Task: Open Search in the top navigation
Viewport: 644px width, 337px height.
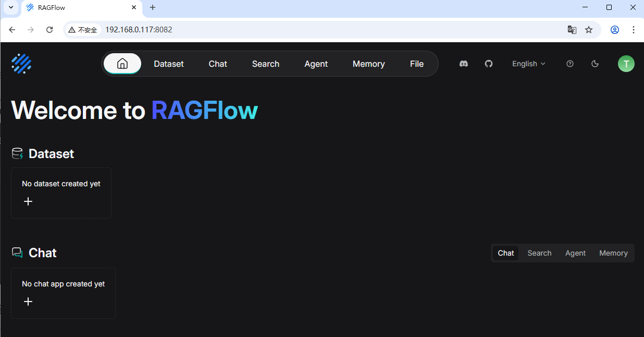Action: pyautogui.click(x=266, y=64)
